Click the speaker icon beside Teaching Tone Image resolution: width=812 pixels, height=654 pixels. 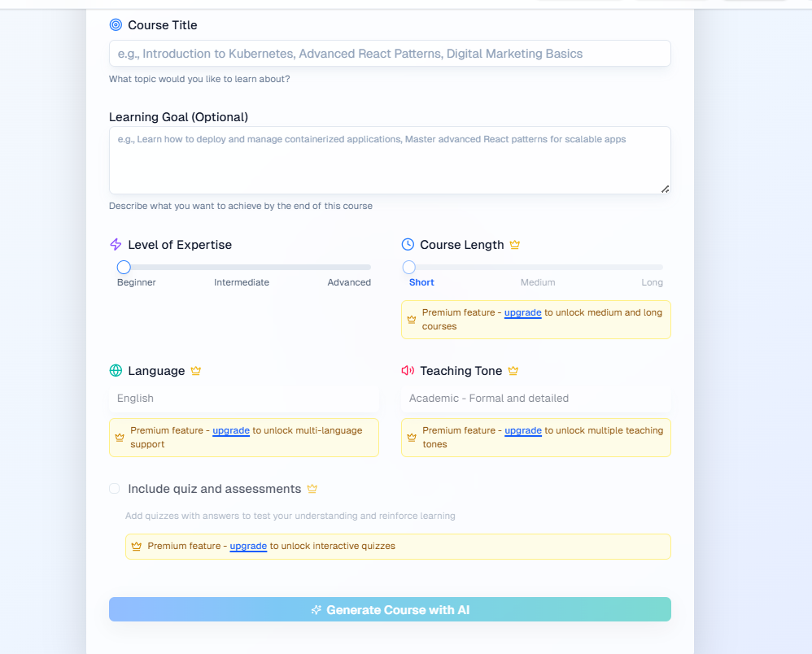point(407,370)
